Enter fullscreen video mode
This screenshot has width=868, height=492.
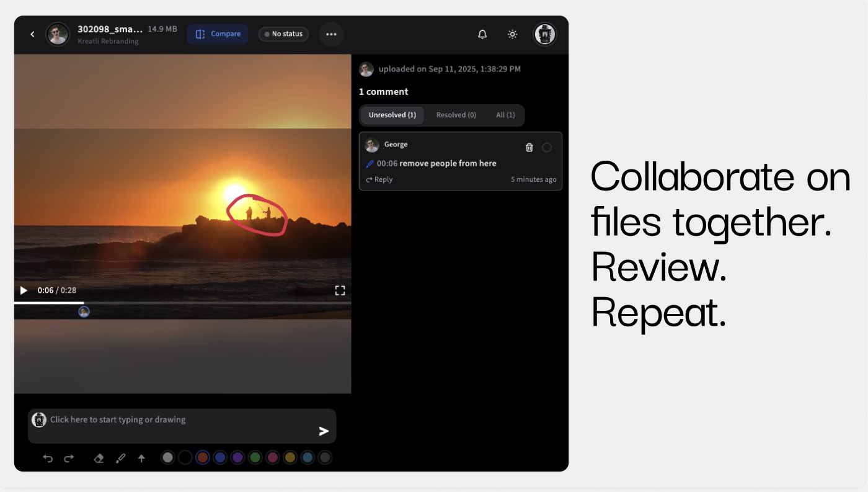pyautogui.click(x=340, y=290)
